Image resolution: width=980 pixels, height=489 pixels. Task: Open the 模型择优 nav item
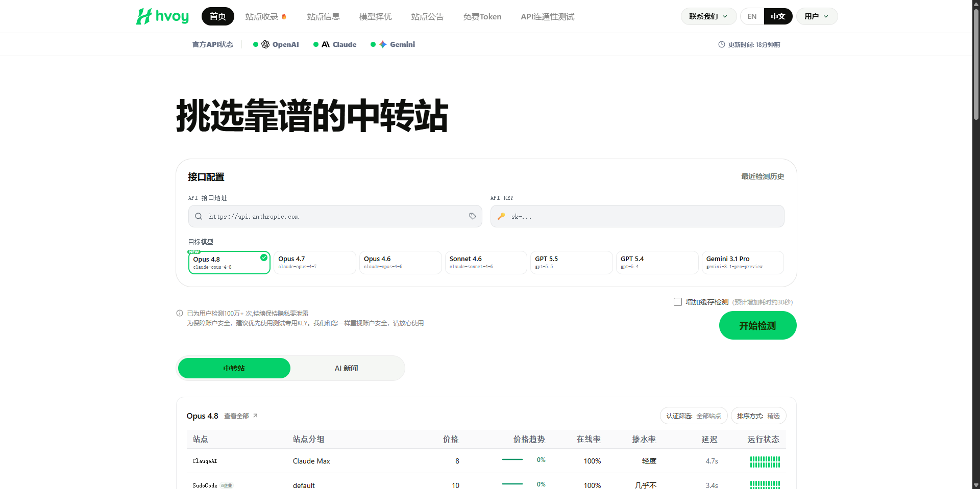pyautogui.click(x=376, y=16)
